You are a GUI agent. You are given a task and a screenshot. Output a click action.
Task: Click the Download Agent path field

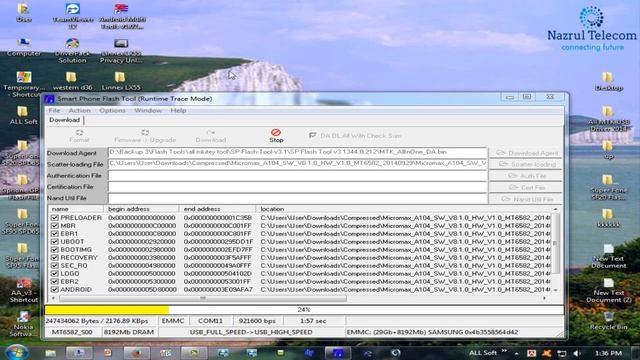coord(298,152)
